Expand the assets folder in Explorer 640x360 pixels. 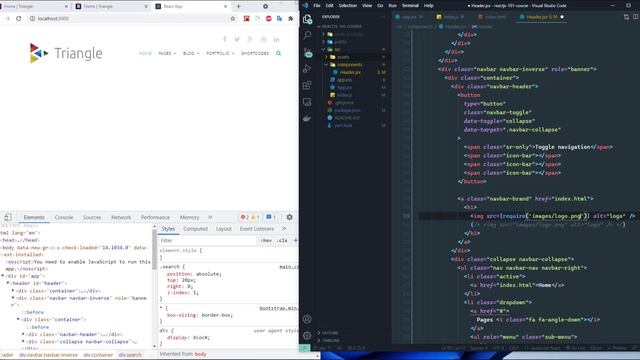point(343,57)
